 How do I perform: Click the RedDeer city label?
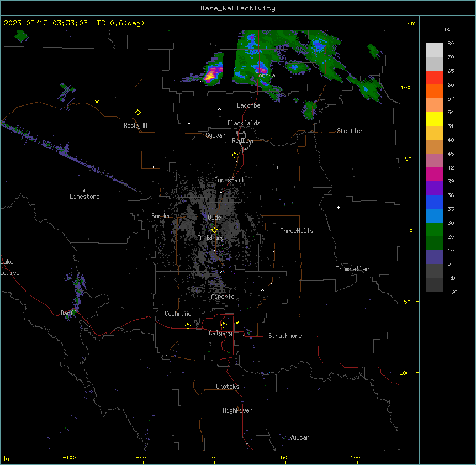click(243, 141)
